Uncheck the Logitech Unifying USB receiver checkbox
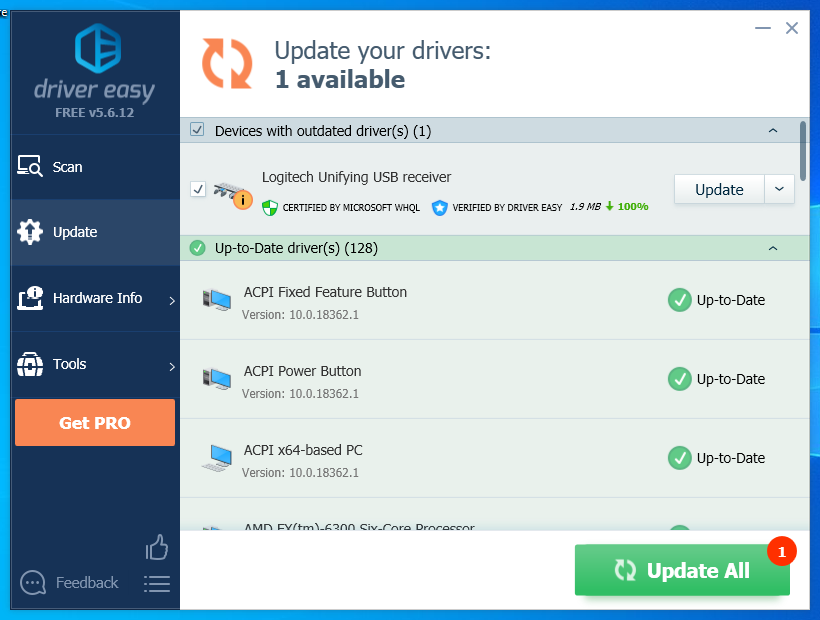The image size is (820, 620). tap(198, 189)
